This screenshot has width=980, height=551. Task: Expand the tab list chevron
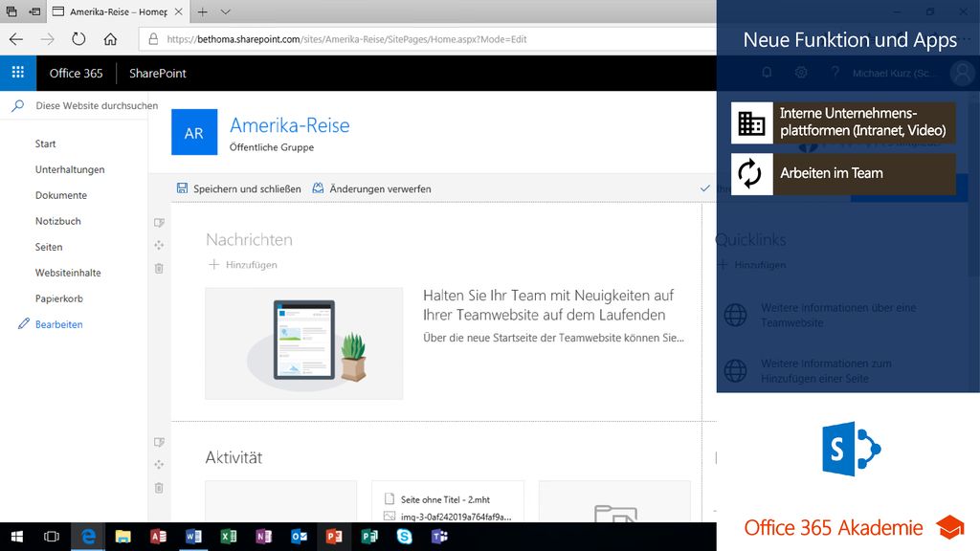click(x=226, y=11)
